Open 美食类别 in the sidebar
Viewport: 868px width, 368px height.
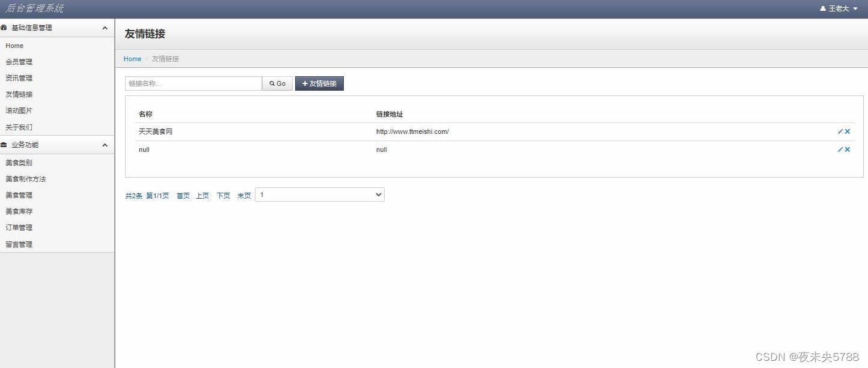(19, 163)
